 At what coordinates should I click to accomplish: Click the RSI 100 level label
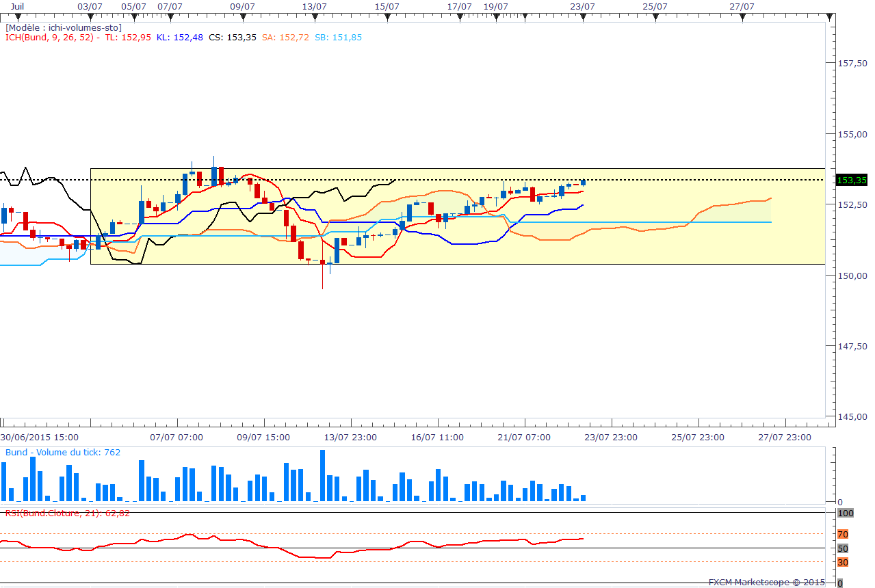coord(845,513)
